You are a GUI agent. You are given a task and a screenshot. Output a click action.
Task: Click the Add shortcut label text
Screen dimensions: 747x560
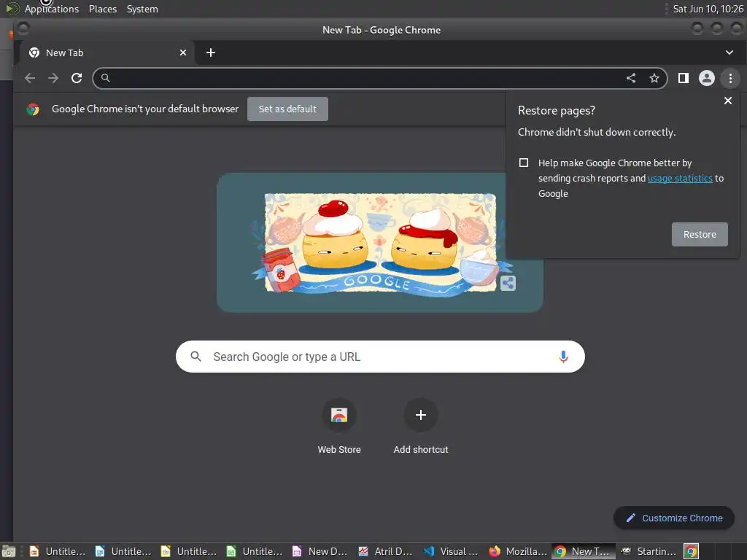click(x=421, y=449)
